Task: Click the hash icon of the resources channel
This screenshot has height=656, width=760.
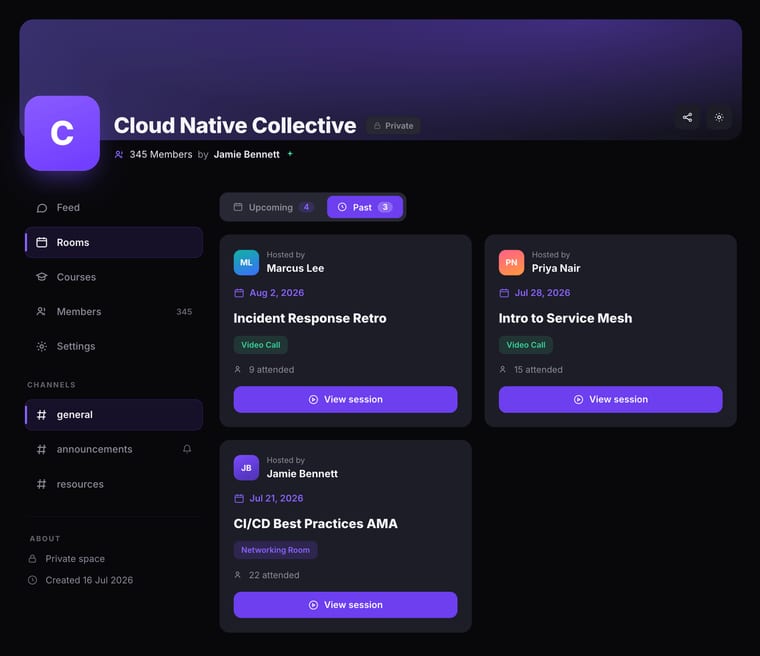Action: pyautogui.click(x=42, y=484)
